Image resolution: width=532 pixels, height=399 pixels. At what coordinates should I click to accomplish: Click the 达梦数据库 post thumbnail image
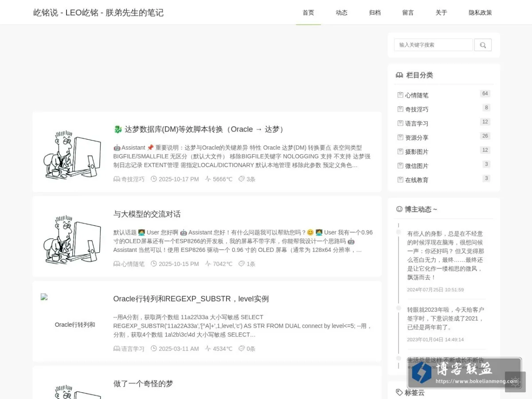tap(72, 154)
